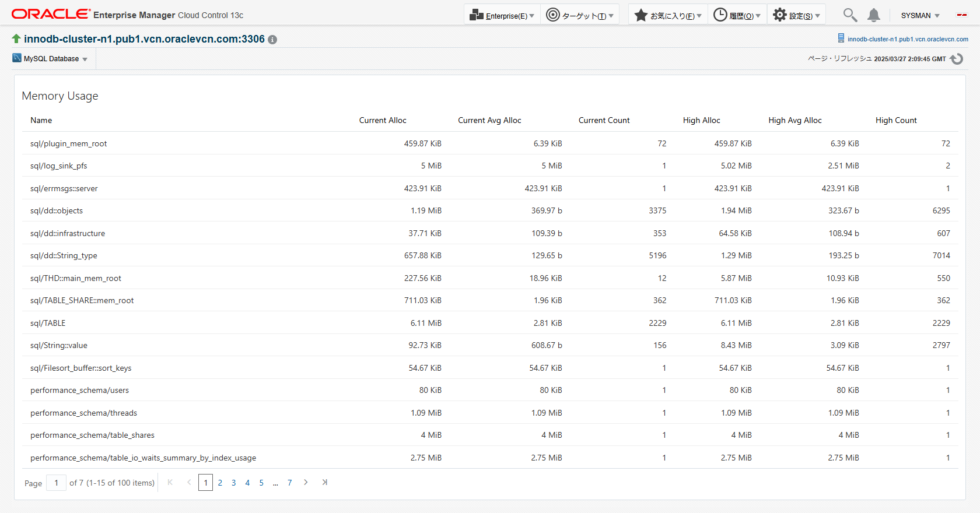Sort by the High Count column header
Viewport: 980px width, 513px height.
[x=896, y=120]
